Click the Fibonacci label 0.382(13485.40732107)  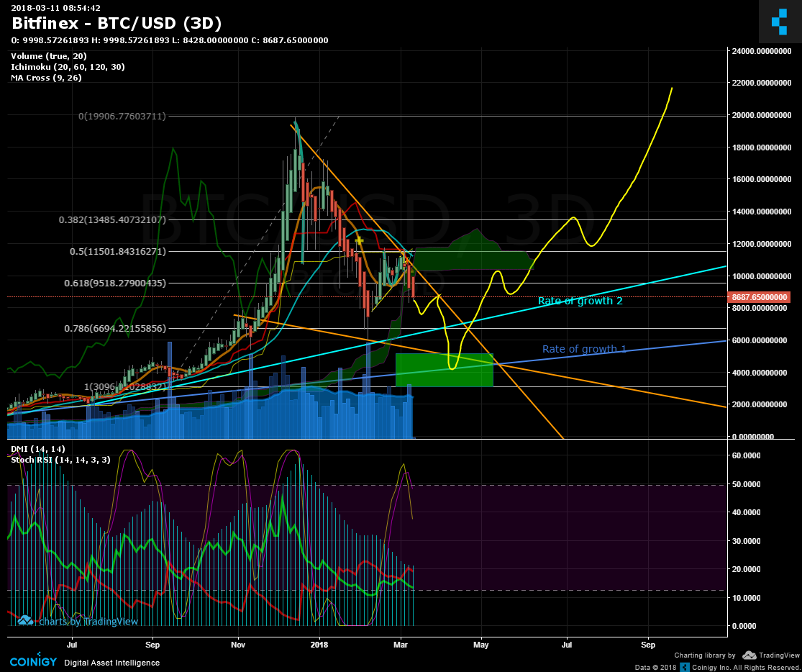pos(112,219)
